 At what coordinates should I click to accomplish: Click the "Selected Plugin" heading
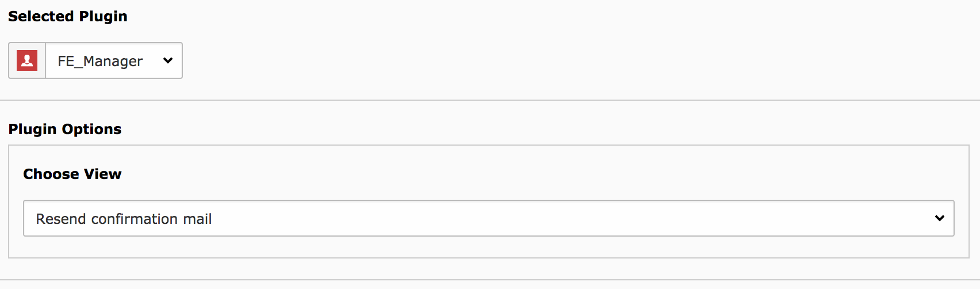tap(68, 16)
